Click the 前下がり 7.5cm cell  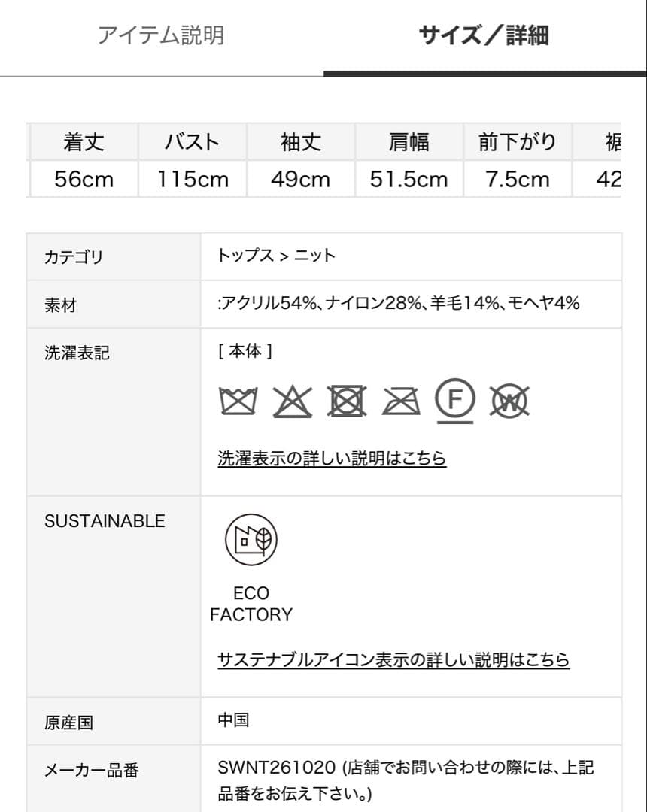(517, 180)
